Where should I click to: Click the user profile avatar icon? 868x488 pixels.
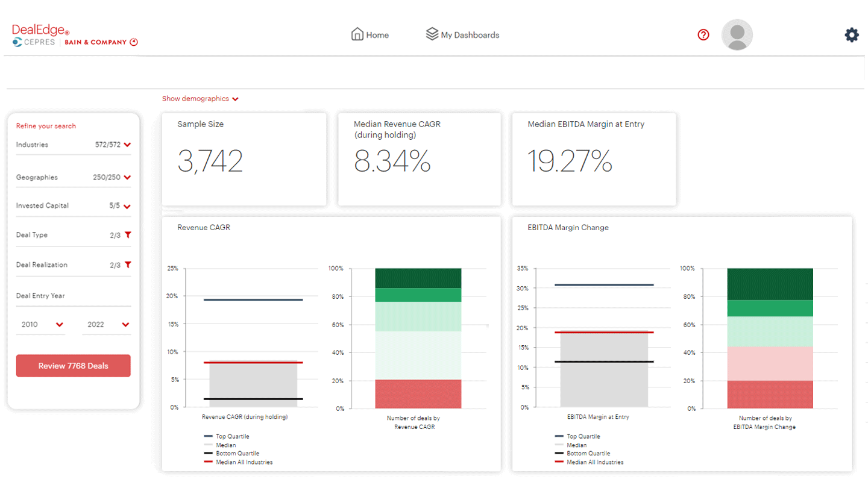point(737,35)
